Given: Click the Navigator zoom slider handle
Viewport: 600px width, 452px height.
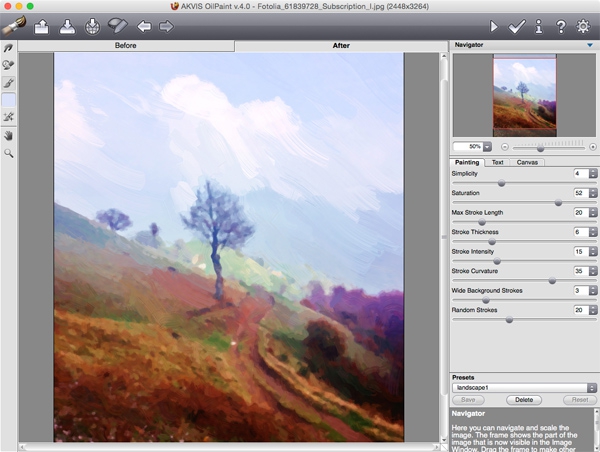Looking at the screenshot, I should 541,148.
